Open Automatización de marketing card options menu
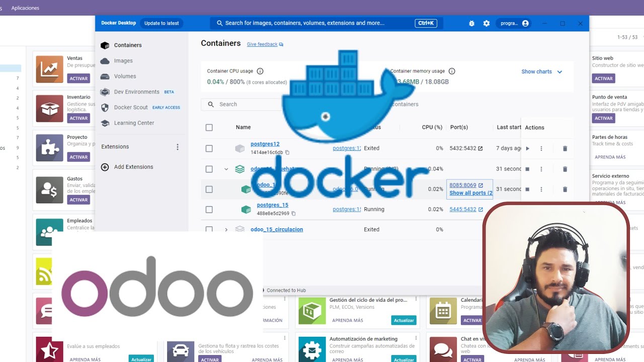Image resolution: width=644 pixels, height=362 pixels. pyautogui.click(x=415, y=338)
